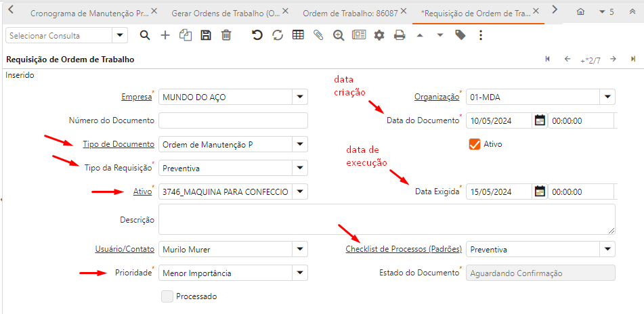Undo changes with undo arrow icon
Viewport: 644px width, 314px height.
coord(257,35)
